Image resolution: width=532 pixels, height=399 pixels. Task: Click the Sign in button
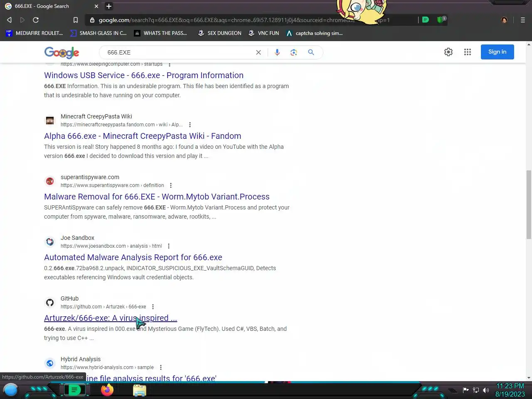tap(498, 52)
